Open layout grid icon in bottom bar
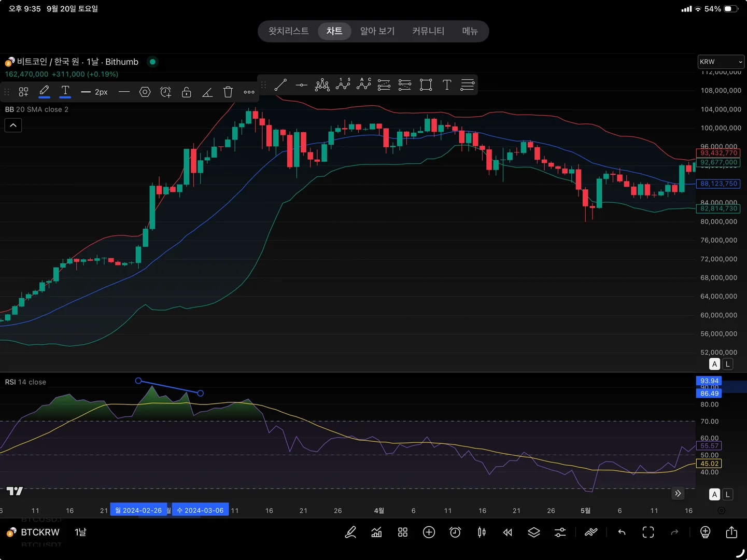This screenshot has width=747, height=560. click(x=403, y=532)
